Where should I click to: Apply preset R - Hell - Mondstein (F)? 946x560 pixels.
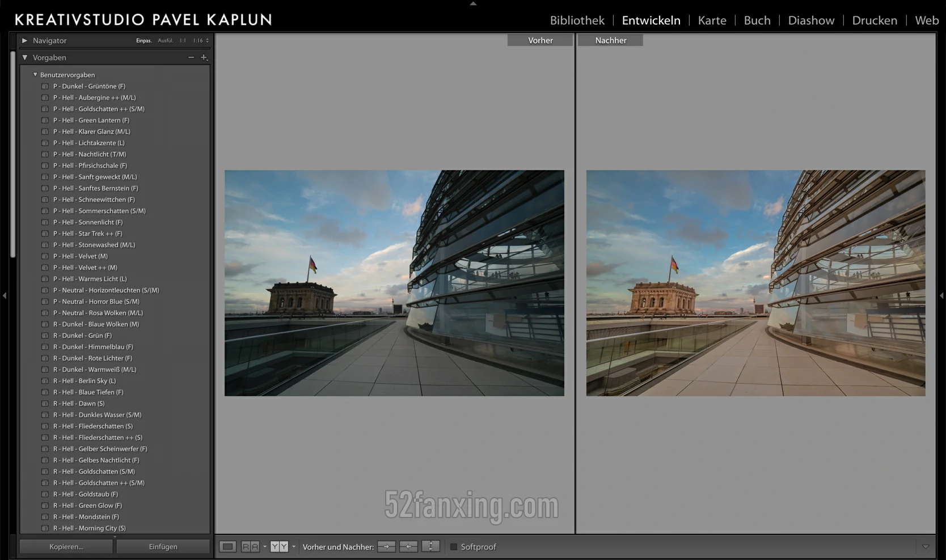click(x=86, y=517)
